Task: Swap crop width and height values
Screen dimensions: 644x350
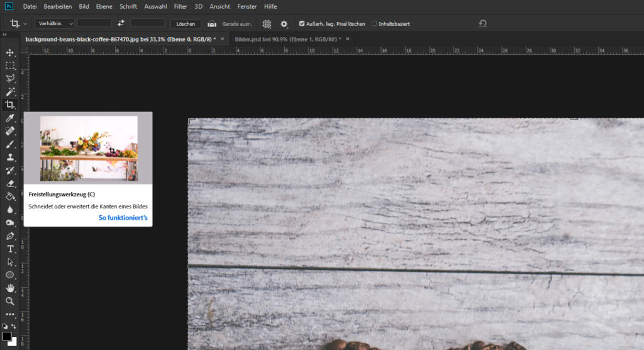Action: [x=121, y=23]
